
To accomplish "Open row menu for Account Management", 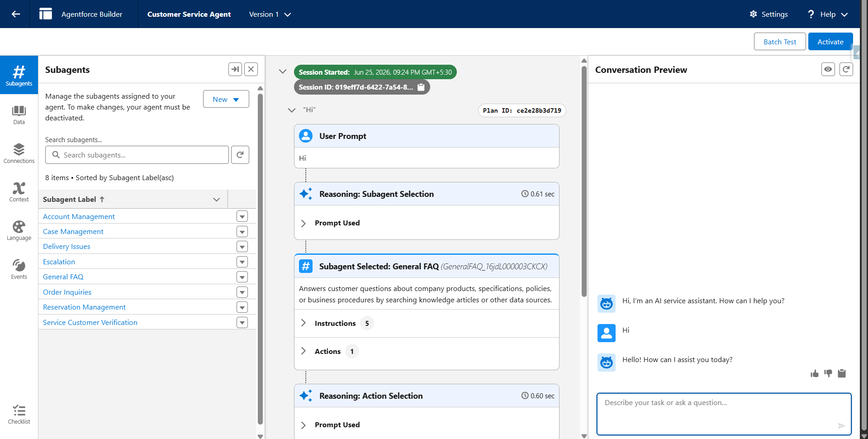I will (242, 216).
